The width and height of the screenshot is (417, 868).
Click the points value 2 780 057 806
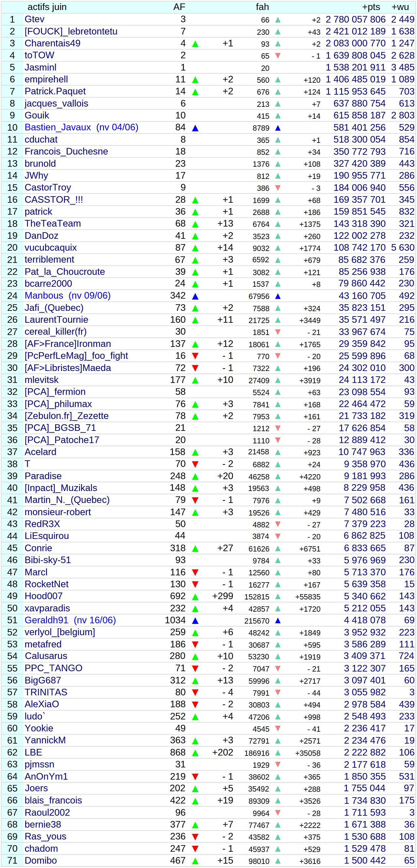(x=355, y=19)
